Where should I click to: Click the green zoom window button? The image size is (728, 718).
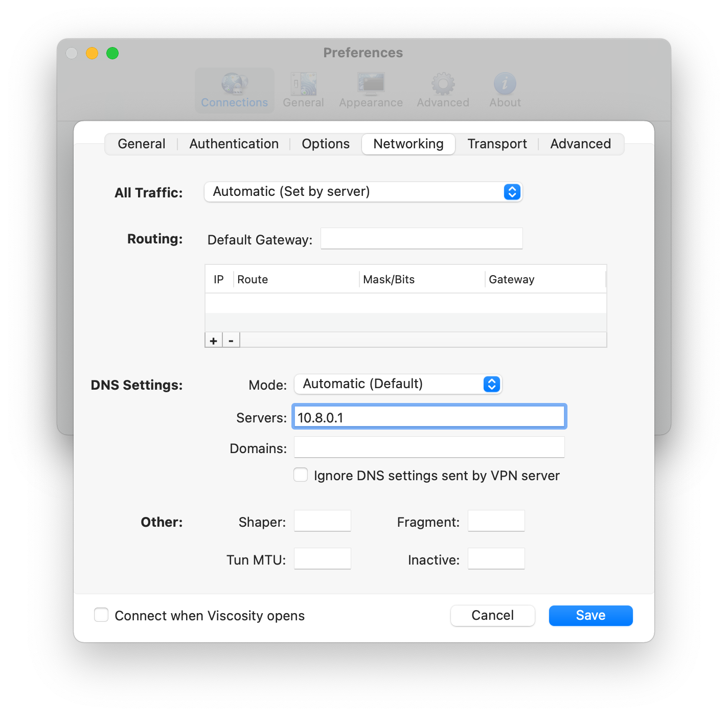click(112, 53)
